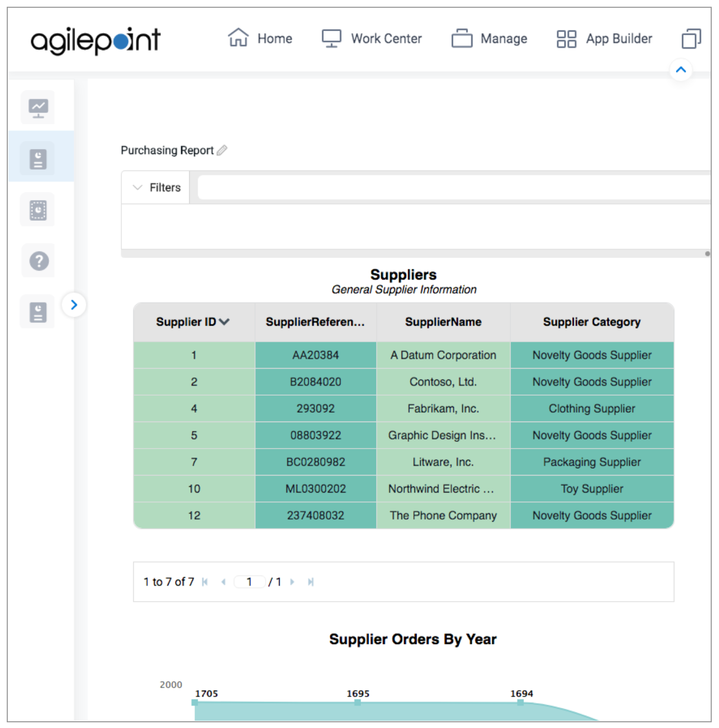Expand the sidebar with right arrow
The height and width of the screenshot is (728, 719).
pos(74,305)
